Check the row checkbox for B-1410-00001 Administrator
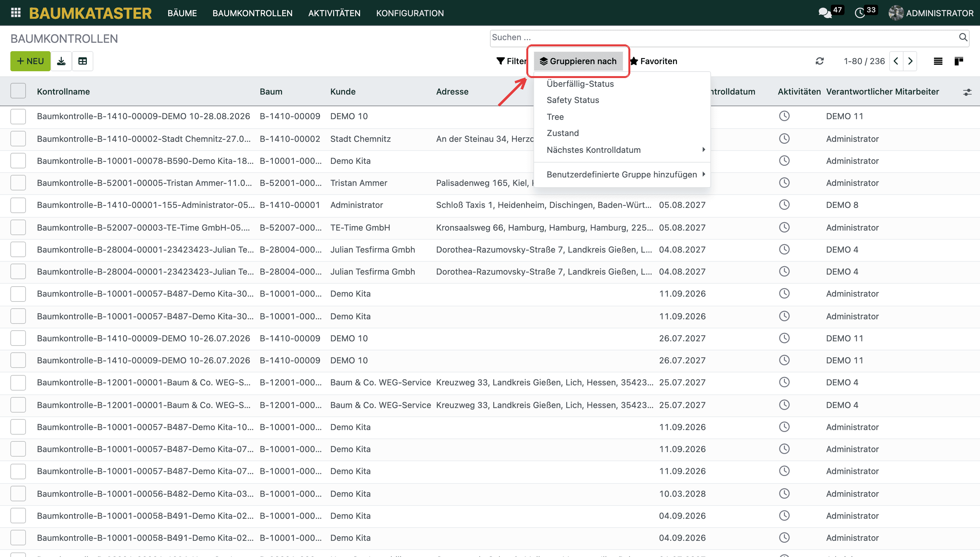Image resolution: width=980 pixels, height=557 pixels. coord(18,205)
